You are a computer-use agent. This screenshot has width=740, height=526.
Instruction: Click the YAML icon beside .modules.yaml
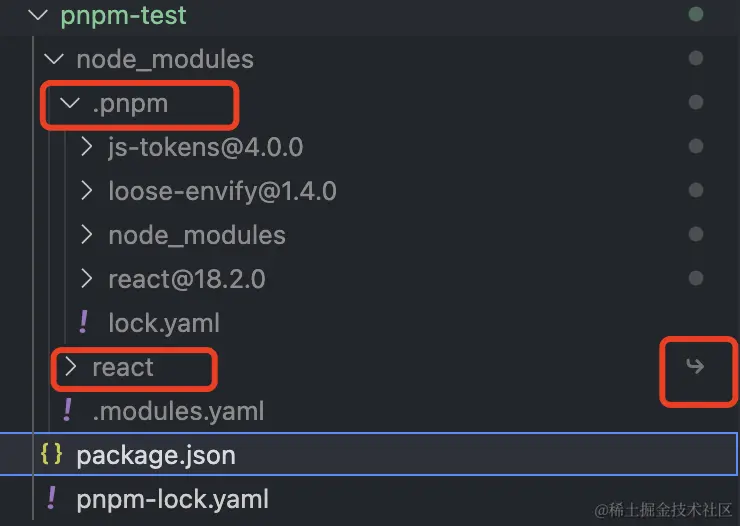point(68,410)
